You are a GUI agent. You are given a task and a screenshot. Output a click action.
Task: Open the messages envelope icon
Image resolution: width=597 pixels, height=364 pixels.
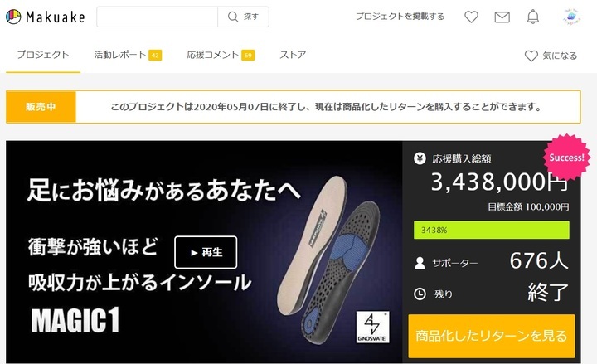(502, 17)
